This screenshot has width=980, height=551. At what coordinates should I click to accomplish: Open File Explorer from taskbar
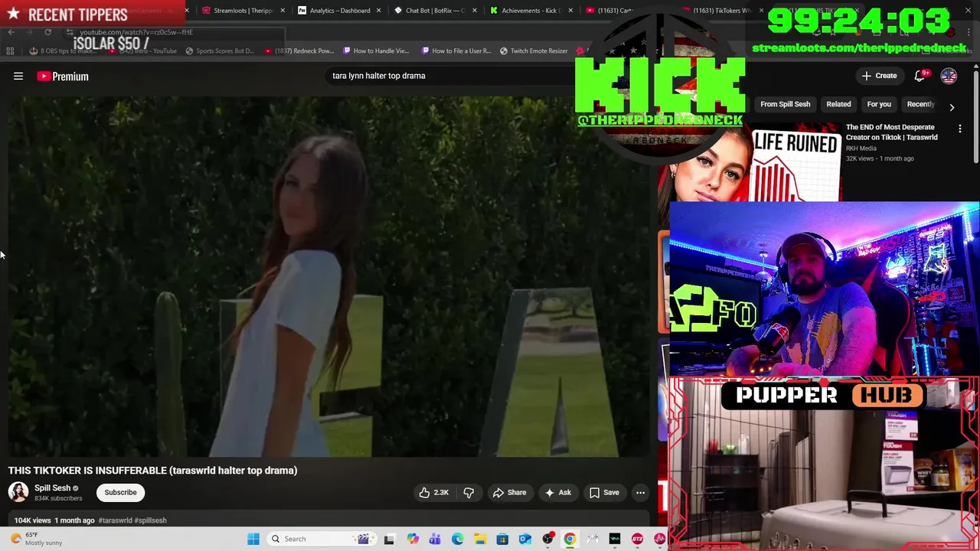pos(480,539)
